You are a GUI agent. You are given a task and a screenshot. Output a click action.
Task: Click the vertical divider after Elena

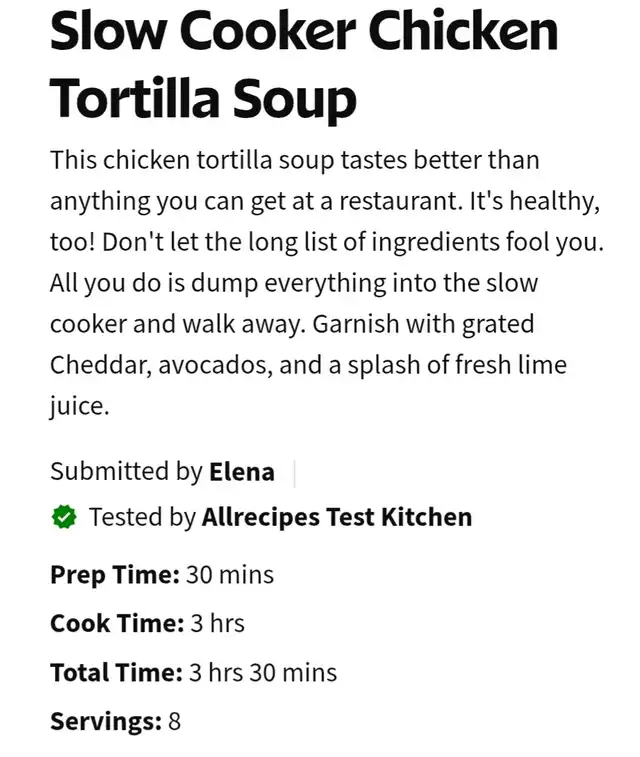[x=294, y=473]
